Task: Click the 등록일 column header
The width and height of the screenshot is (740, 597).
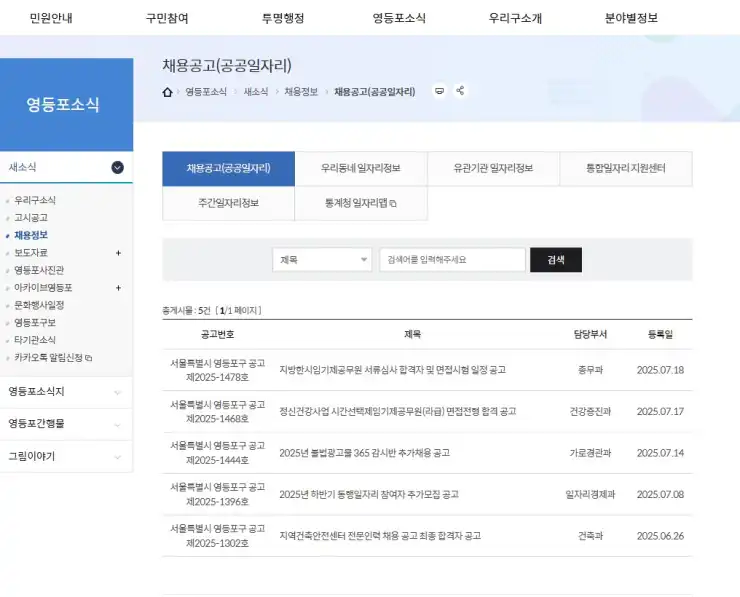Action: 660,334
